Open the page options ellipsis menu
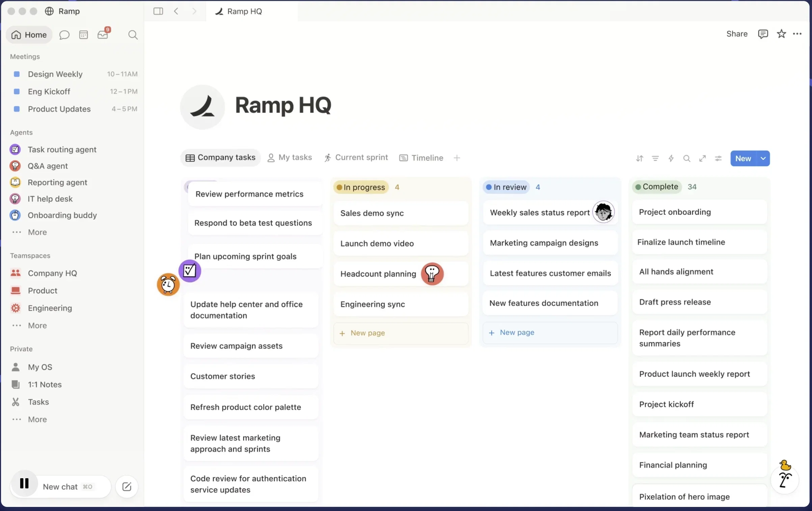The width and height of the screenshot is (812, 511). (797, 34)
